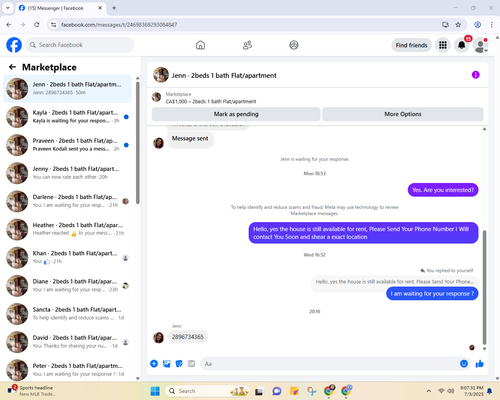Screen dimensions: 500x400
Task: Click the 'I am waiting for your response ?' bubble
Action: 432,294
